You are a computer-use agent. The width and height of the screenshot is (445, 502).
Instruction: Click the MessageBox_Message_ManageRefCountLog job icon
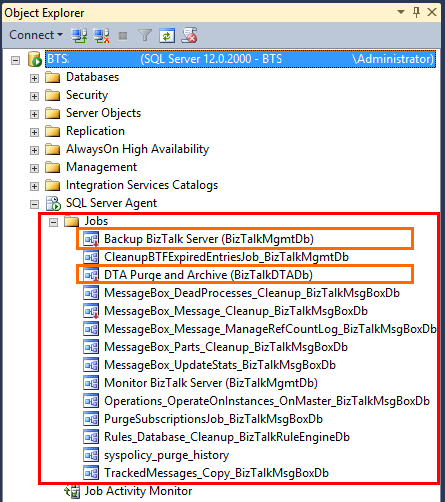coord(91,329)
